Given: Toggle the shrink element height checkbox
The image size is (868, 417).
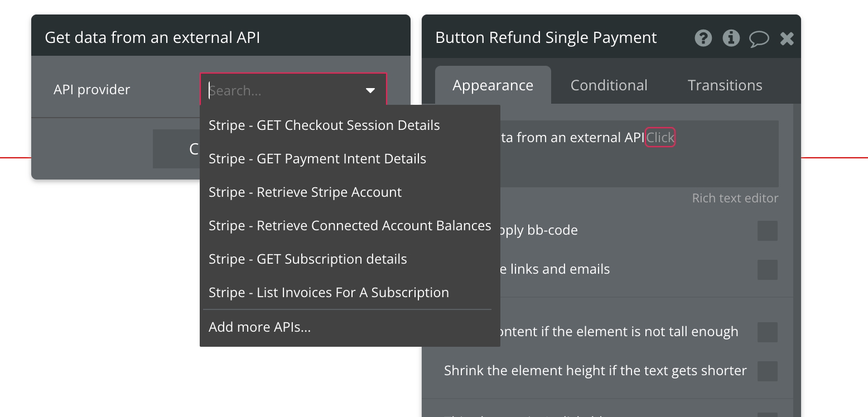Looking at the screenshot, I should [x=767, y=371].
